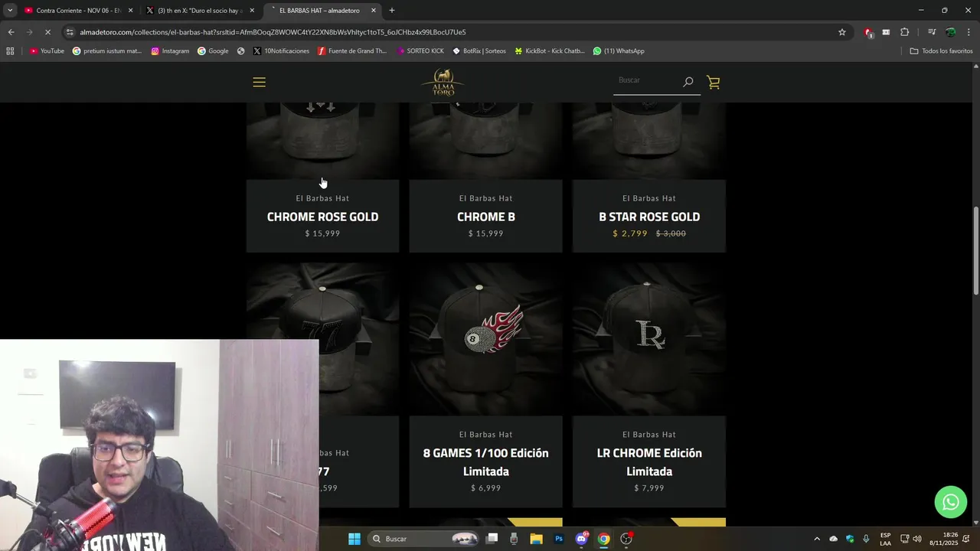The image size is (980, 551).
Task: View site information icon in address bar
Action: pos(70,32)
